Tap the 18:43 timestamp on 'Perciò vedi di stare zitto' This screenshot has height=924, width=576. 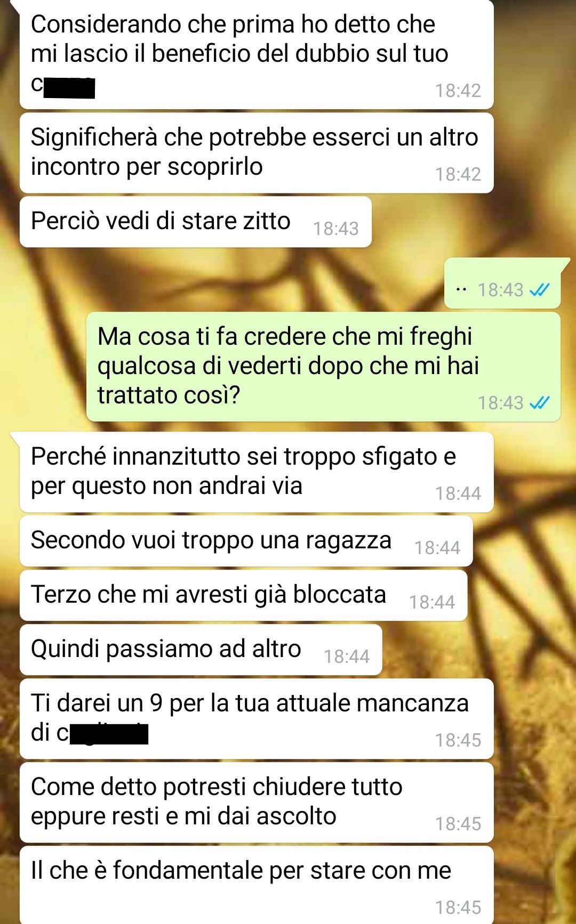click(336, 229)
